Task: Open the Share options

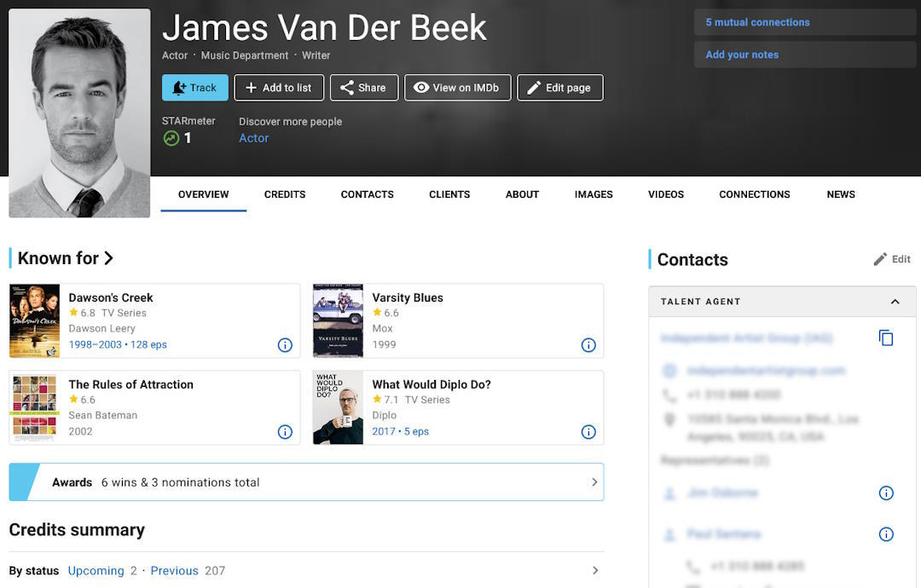Action: 364,87
